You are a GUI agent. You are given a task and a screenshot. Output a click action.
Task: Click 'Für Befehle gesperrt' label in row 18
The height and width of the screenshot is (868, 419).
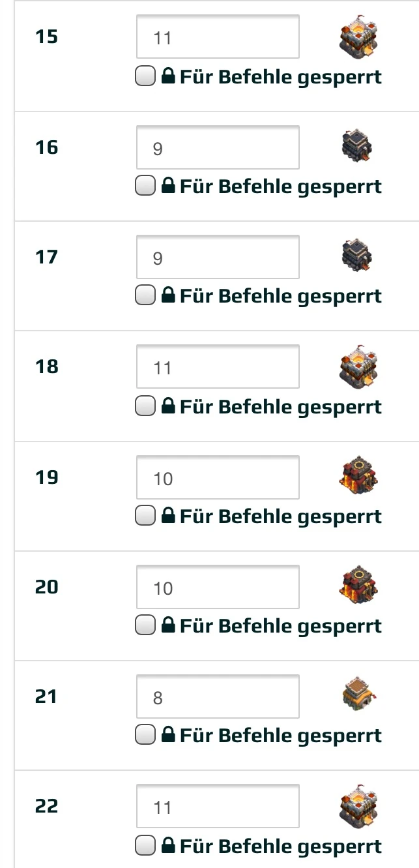(280, 407)
